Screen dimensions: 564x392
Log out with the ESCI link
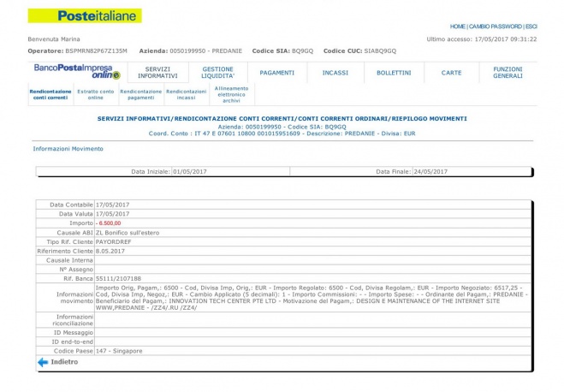click(x=531, y=27)
